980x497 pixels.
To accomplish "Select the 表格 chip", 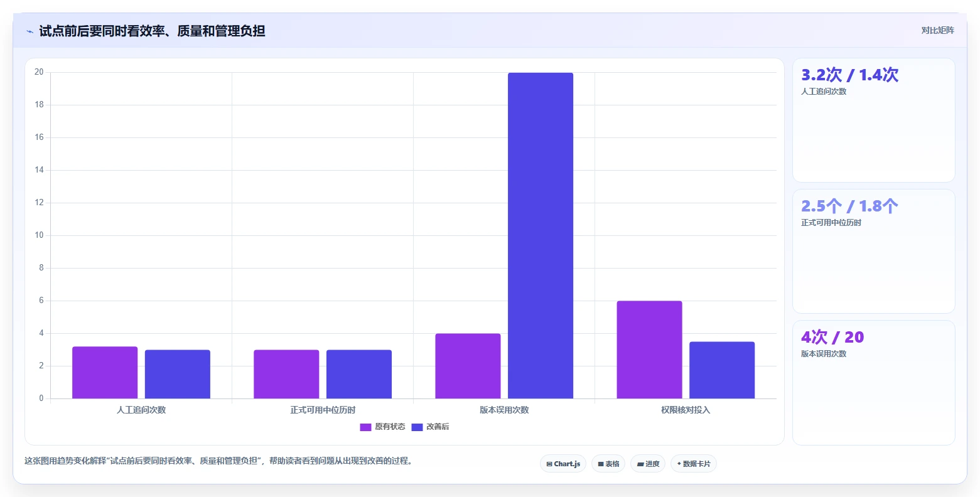I will click(x=608, y=464).
